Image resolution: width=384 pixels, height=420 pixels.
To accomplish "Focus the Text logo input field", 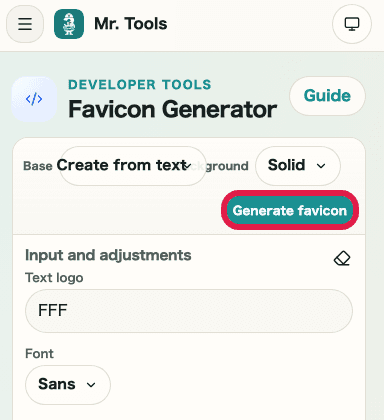I will 189,311.
